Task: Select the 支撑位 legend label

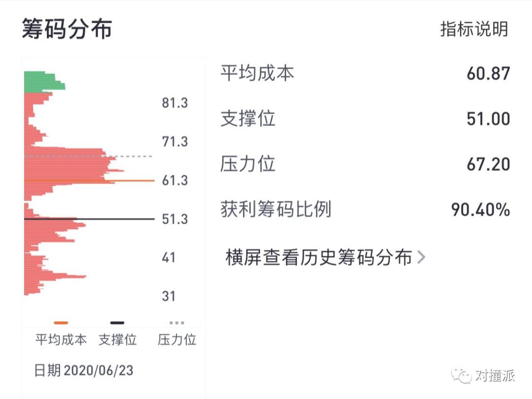Action: pyautogui.click(x=117, y=340)
